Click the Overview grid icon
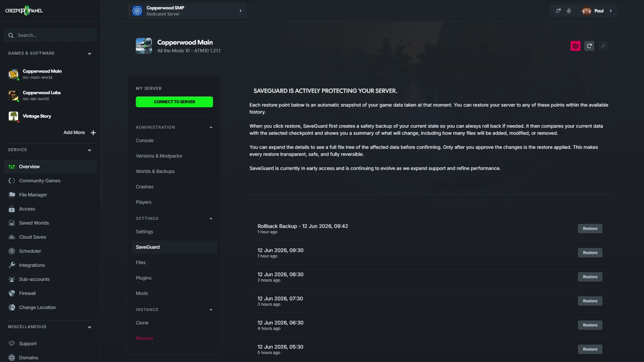 click(12, 167)
